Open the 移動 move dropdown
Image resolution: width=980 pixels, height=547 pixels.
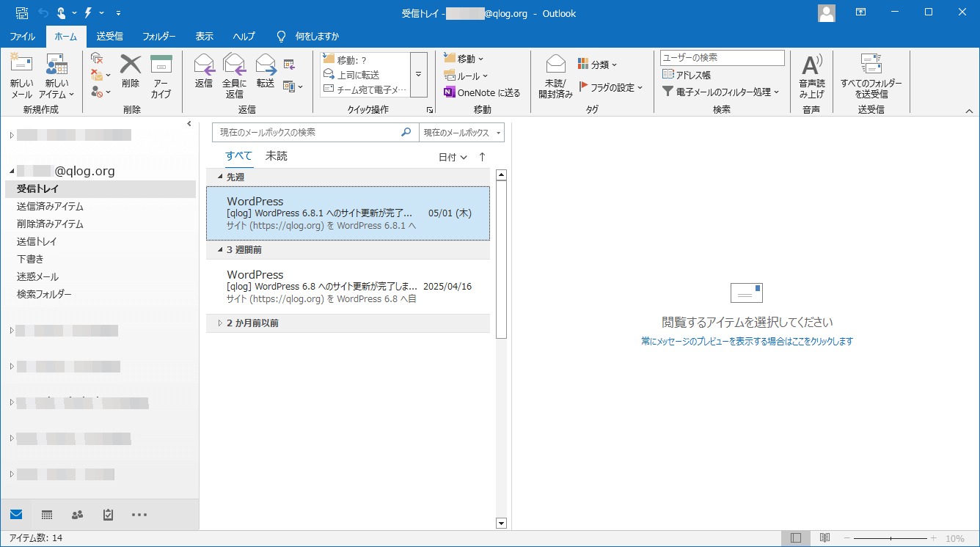pyautogui.click(x=464, y=59)
